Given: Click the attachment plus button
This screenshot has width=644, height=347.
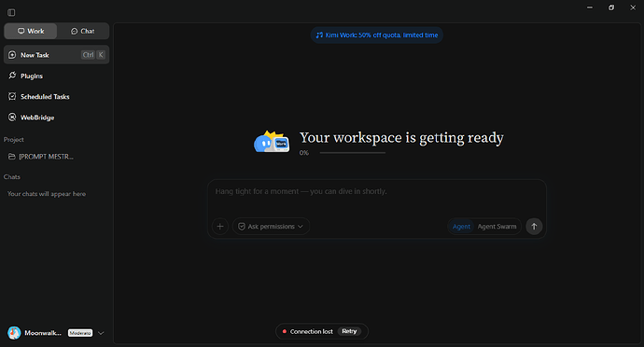Looking at the screenshot, I should (x=220, y=227).
